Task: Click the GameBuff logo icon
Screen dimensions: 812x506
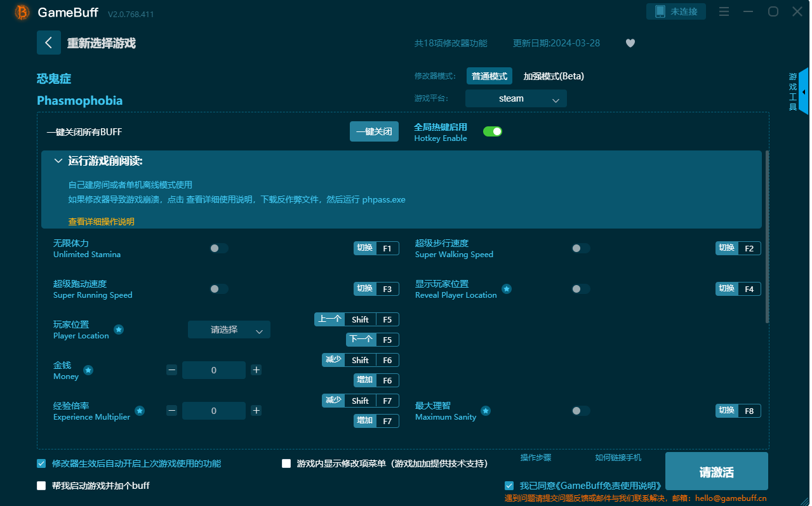Action: pos(22,12)
